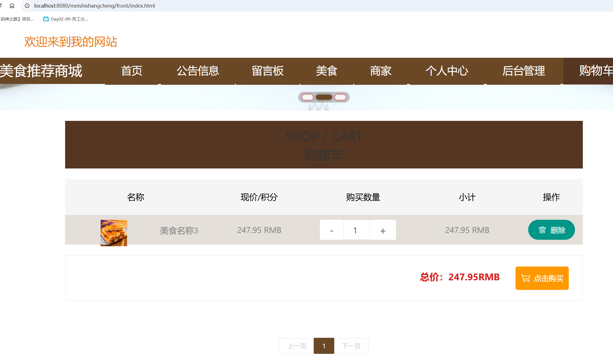Increase quantity with plus button
Screen dimensions: 613x364
(x=383, y=230)
